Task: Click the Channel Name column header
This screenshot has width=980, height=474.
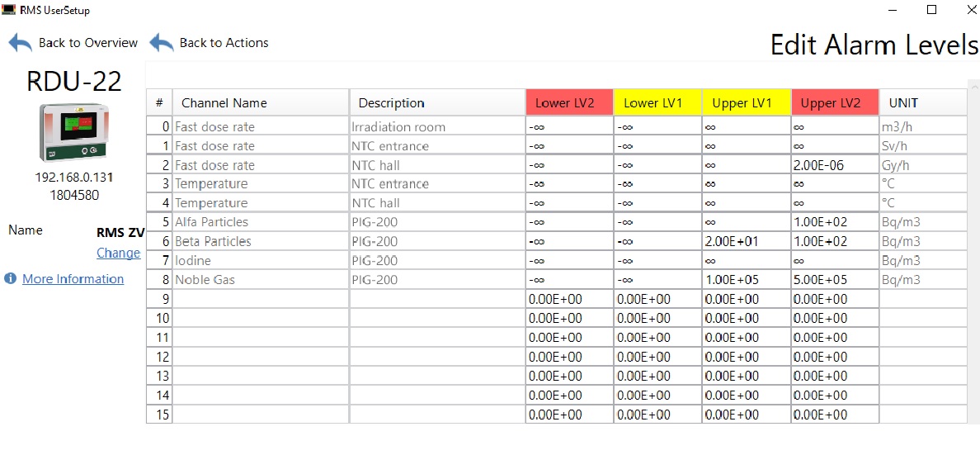Action: [x=260, y=103]
